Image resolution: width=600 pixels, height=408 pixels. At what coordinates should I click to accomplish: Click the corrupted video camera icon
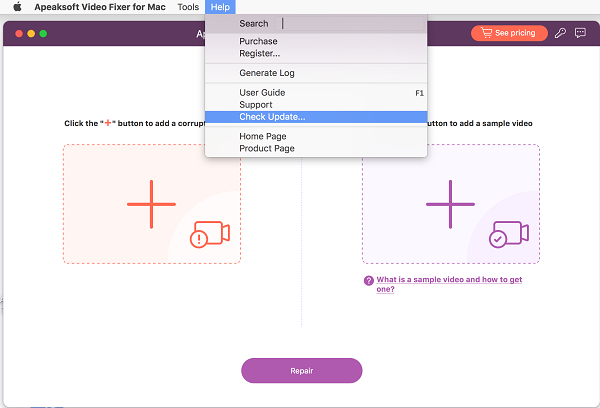(x=210, y=234)
